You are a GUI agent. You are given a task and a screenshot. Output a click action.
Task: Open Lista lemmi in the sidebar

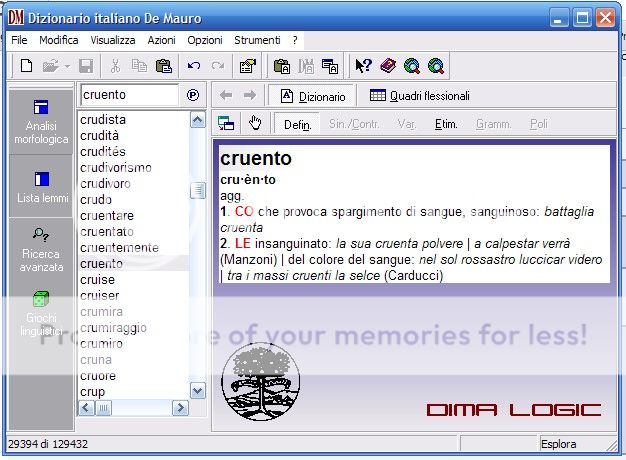(x=42, y=186)
